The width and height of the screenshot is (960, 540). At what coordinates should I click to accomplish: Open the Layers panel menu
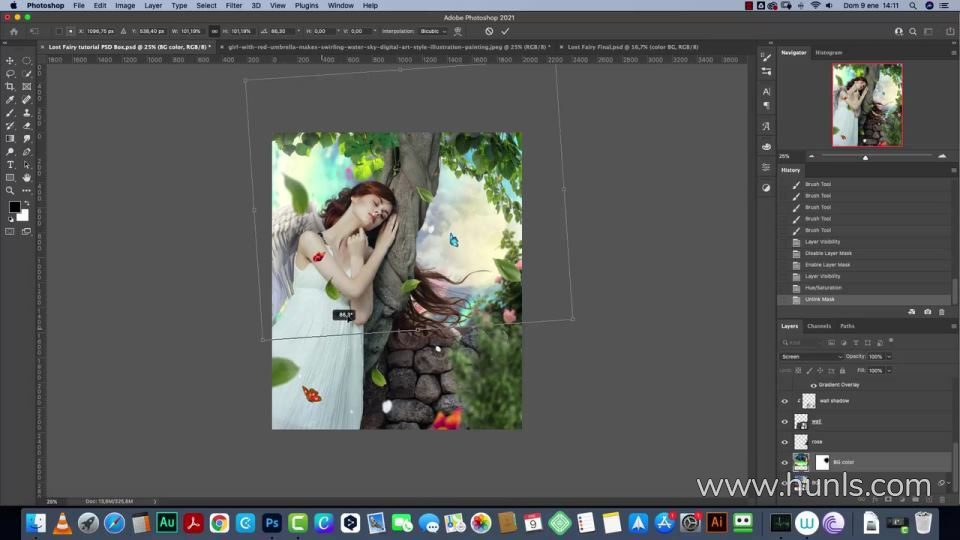coord(953,326)
